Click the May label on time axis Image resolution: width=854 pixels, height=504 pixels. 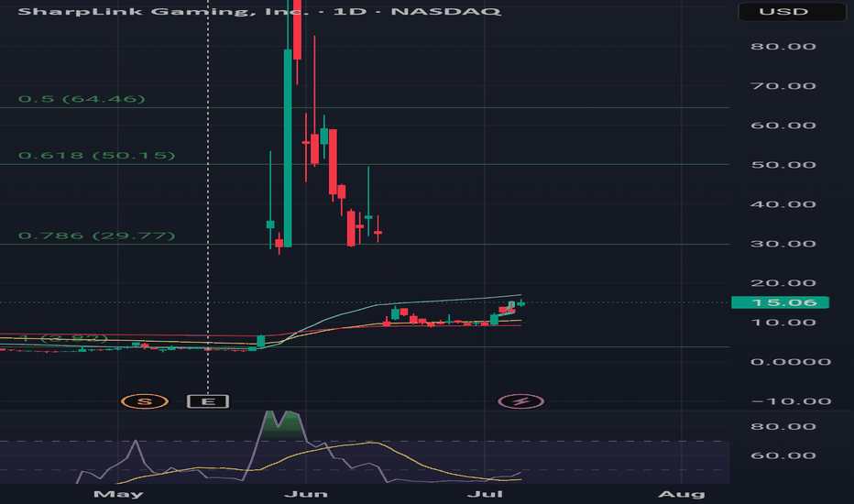pos(118,494)
